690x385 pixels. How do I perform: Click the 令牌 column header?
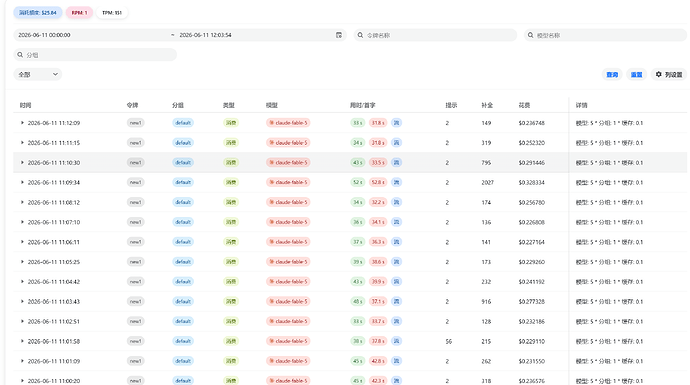[132, 105]
